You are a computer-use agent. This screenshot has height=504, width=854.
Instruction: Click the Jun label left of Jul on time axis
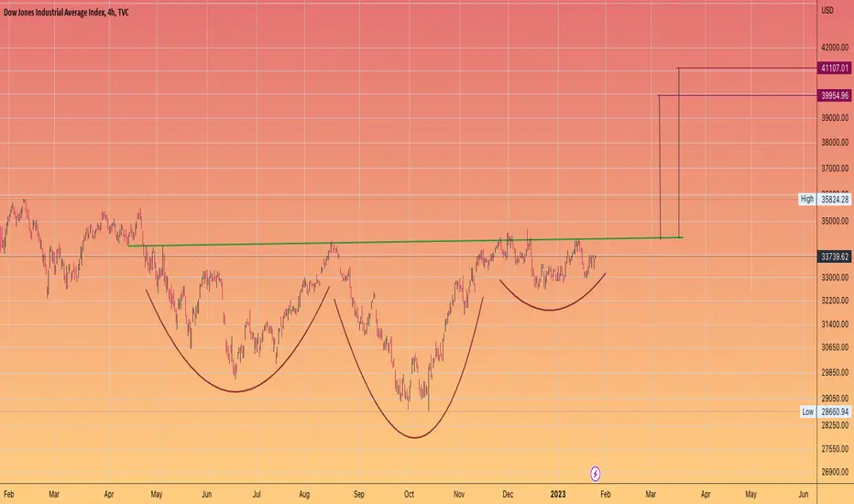(x=206, y=494)
